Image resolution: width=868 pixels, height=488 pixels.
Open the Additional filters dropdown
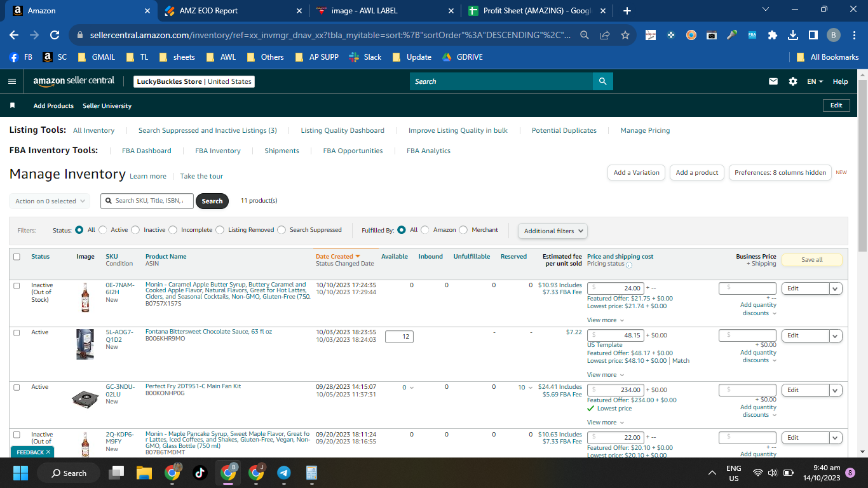(x=552, y=231)
